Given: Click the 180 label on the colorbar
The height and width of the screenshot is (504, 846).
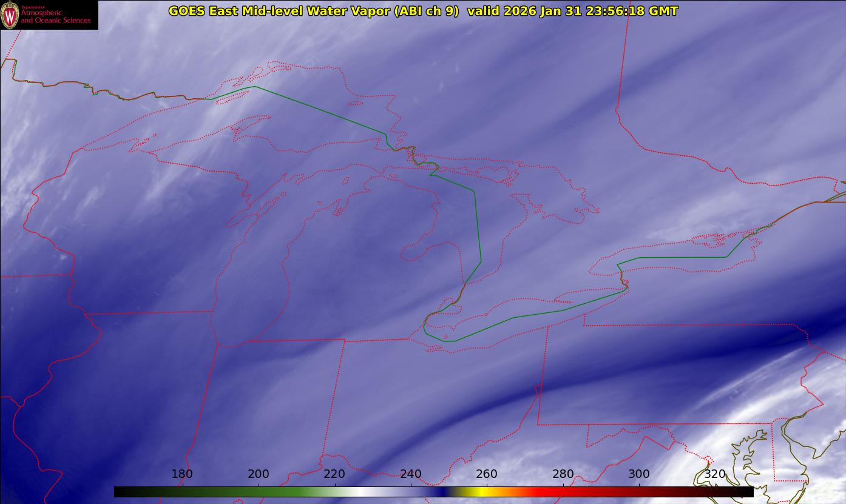Looking at the screenshot, I should pos(182,474).
